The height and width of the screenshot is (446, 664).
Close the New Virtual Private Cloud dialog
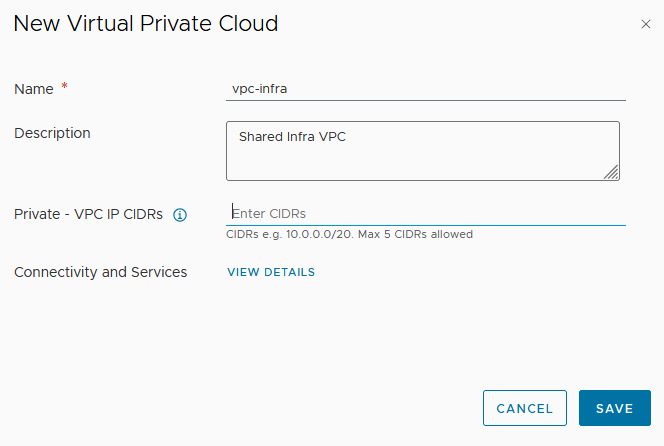(x=645, y=24)
